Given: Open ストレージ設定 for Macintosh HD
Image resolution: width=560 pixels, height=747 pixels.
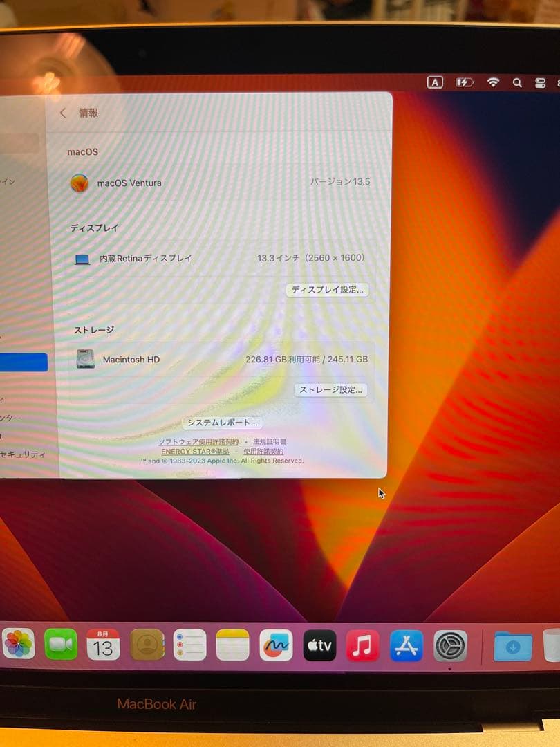Looking at the screenshot, I should tap(330, 389).
